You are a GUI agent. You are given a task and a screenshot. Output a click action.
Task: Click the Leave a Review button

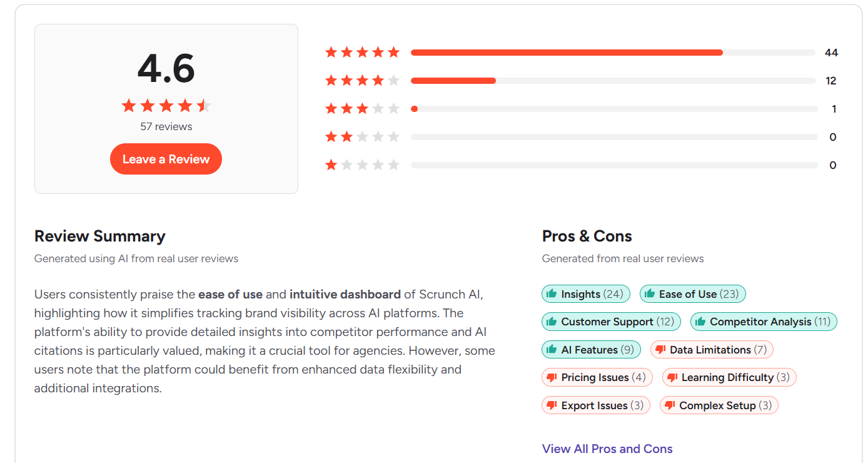166,159
